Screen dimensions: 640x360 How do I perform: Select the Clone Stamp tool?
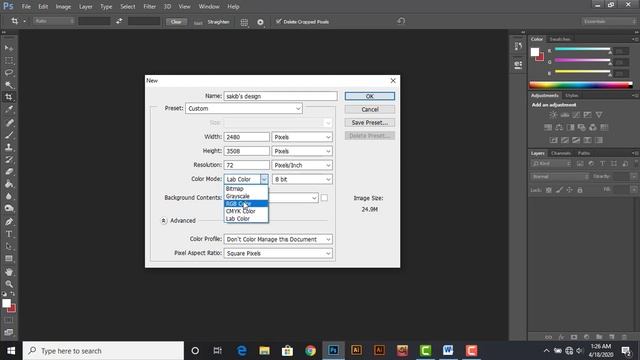[x=9, y=147]
